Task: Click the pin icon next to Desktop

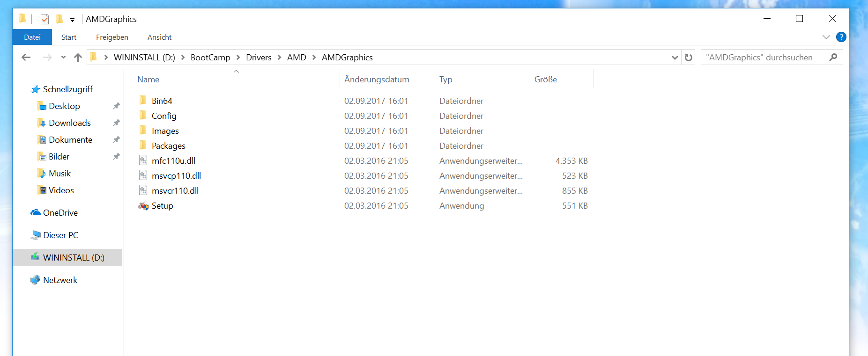Action: click(116, 106)
